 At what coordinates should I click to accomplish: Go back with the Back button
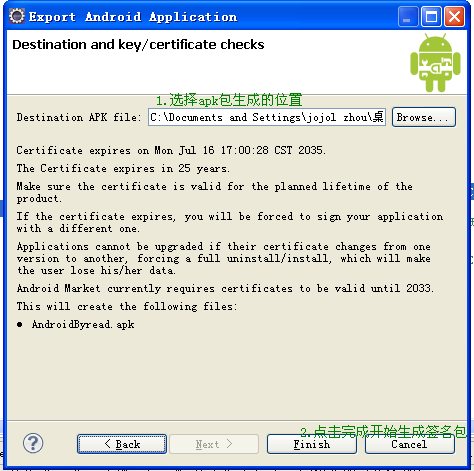[122, 444]
